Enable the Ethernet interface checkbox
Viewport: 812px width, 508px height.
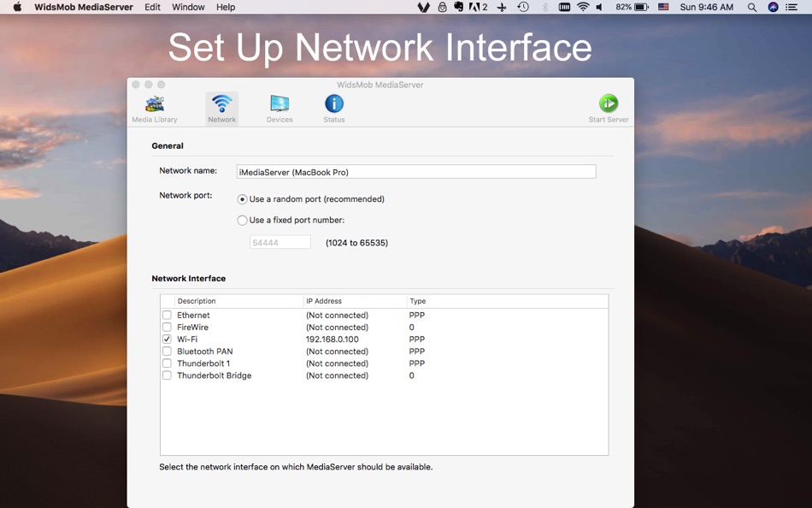pyautogui.click(x=167, y=316)
